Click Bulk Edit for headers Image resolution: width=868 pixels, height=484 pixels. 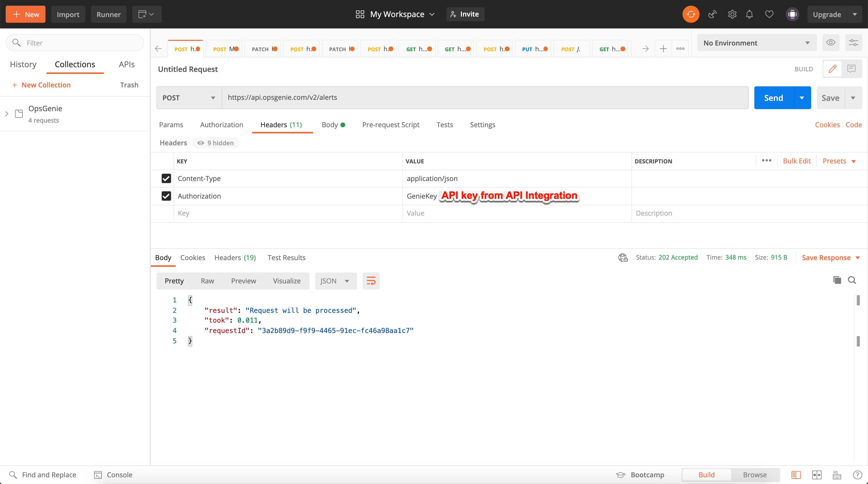coord(796,161)
